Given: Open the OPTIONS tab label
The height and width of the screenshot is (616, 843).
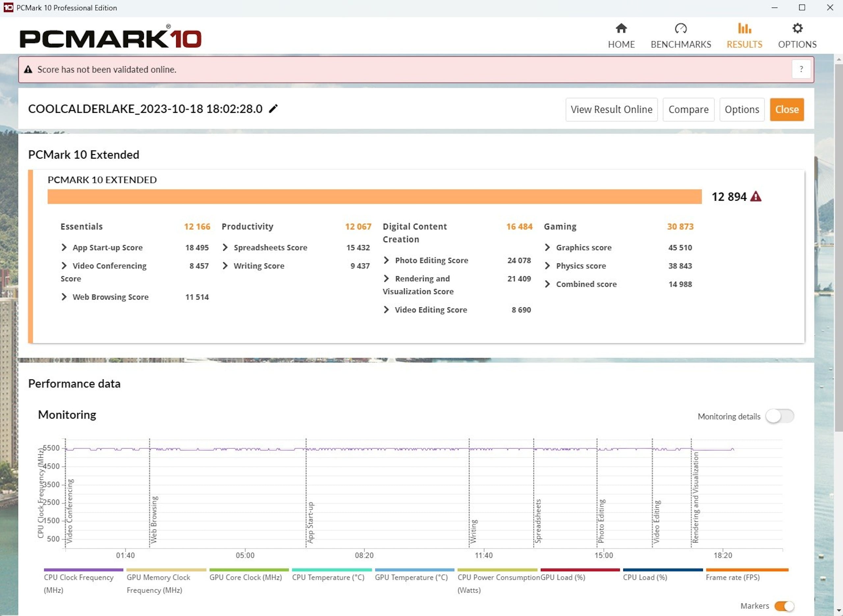Looking at the screenshot, I should pos(797,44).
